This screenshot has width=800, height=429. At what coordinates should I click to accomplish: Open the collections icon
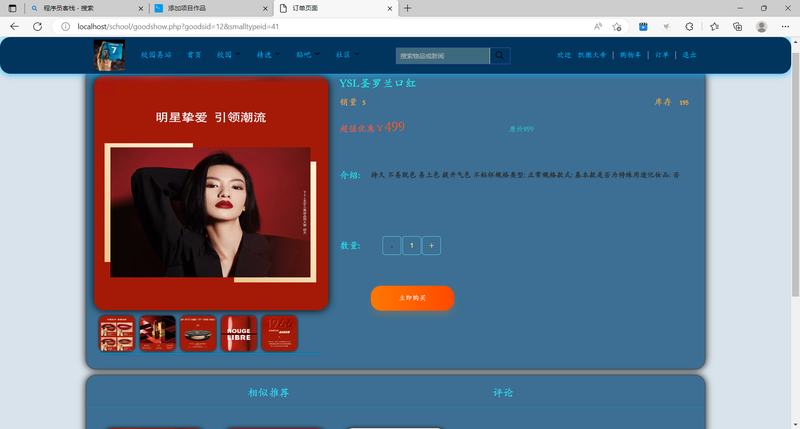coord(737,27)
